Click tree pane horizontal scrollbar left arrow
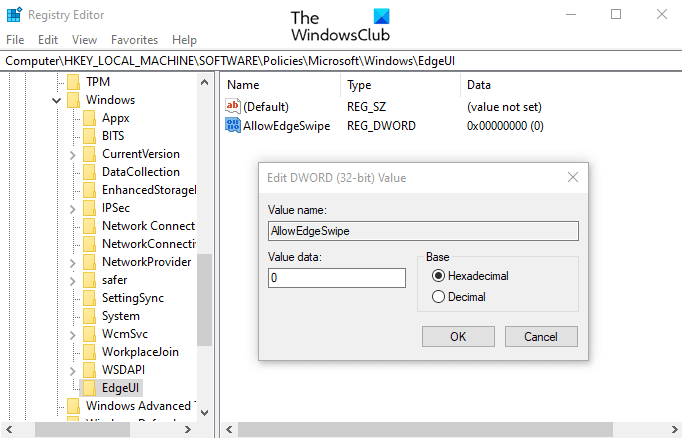 (x=9, y=430)
